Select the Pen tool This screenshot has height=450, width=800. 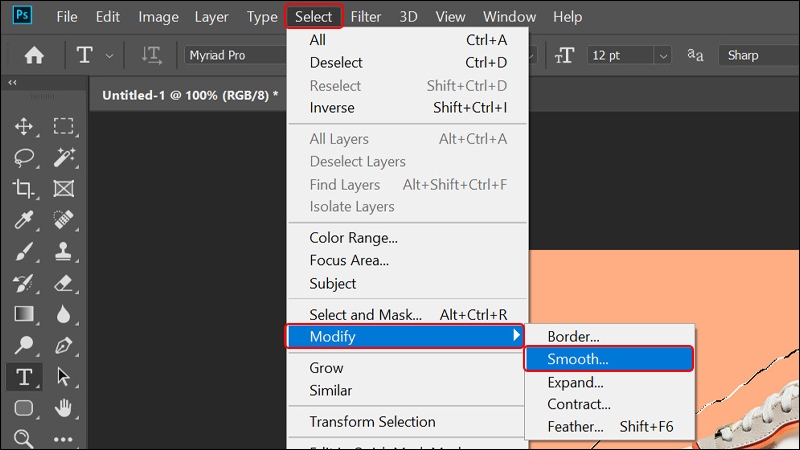coord(63,345)
